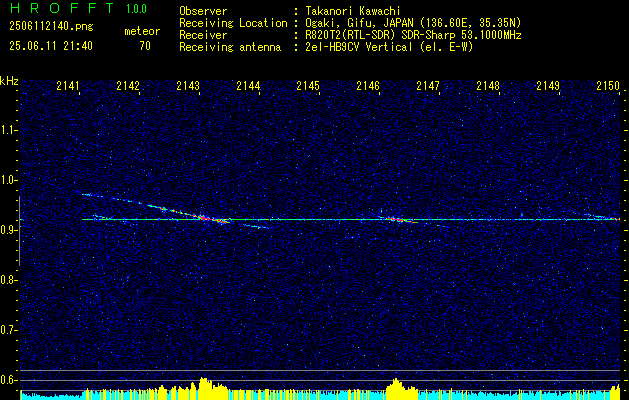Click time marker 2149
This screenshot has height=400, width=629.
pos(548,85)
